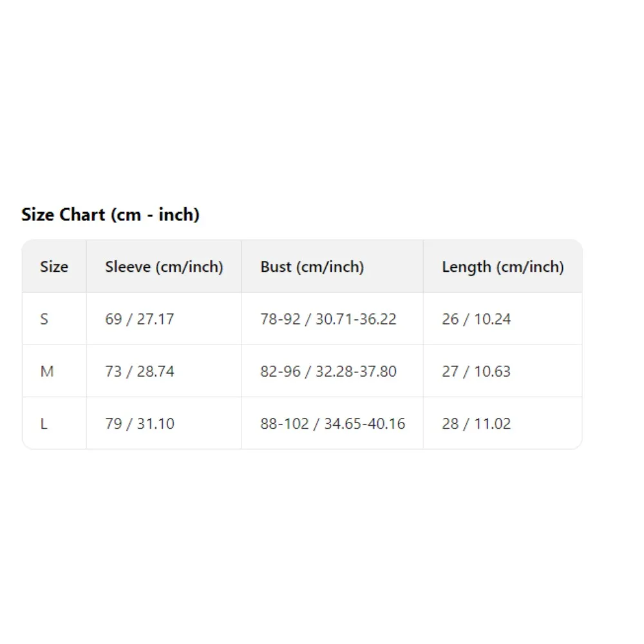Viewport: 644px width, 644px height.
Task: Click length cell showing 26 / 10.24
Action: point(476,319)
